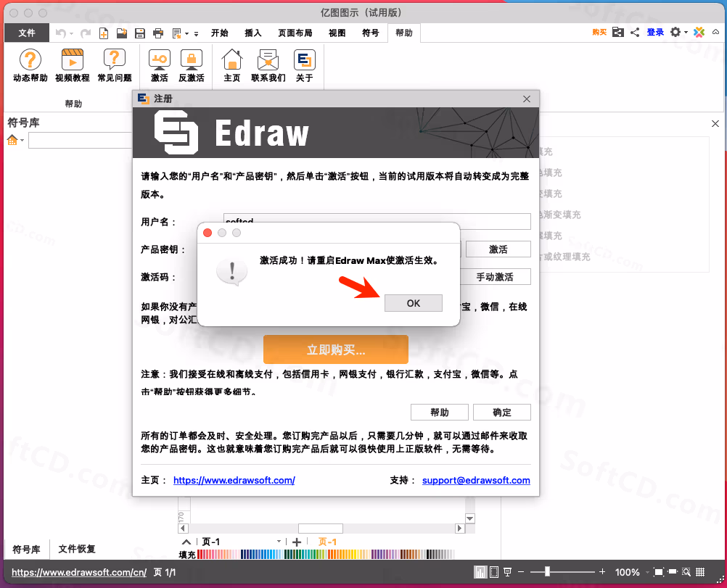Expand the undo history dropdown arrow
Screen dimensions: 727x588
tap(71, 33)
